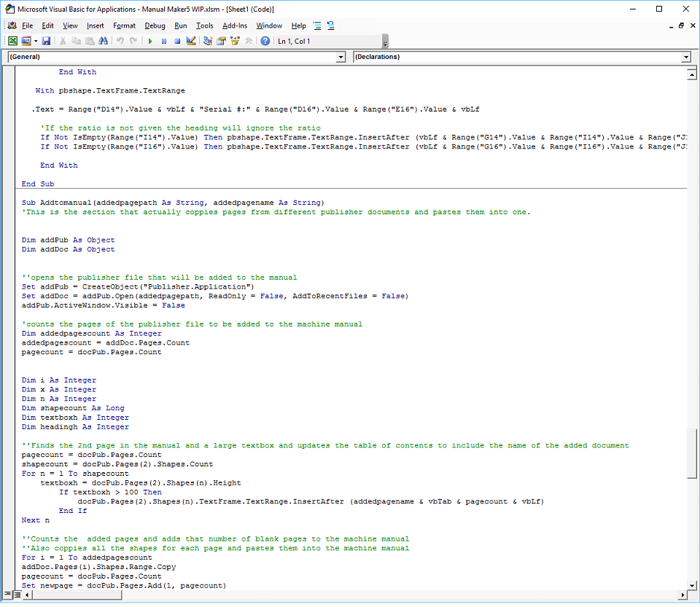Open the Insert UserForm dropdown arrow
This screenshot has height=607, width=700.
[35, 42]
